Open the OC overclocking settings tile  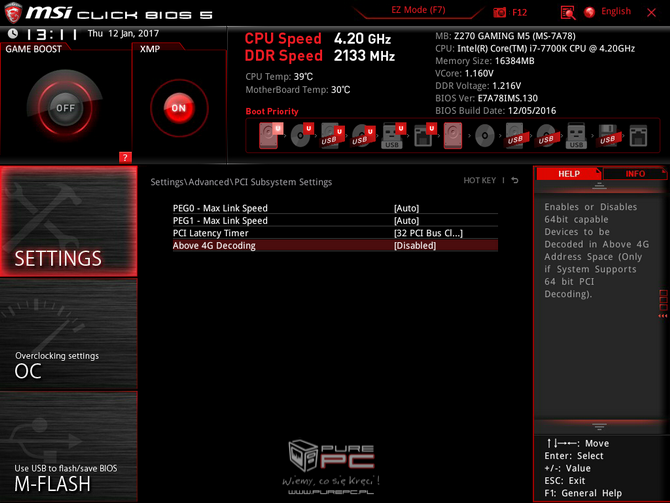[68, 334]
